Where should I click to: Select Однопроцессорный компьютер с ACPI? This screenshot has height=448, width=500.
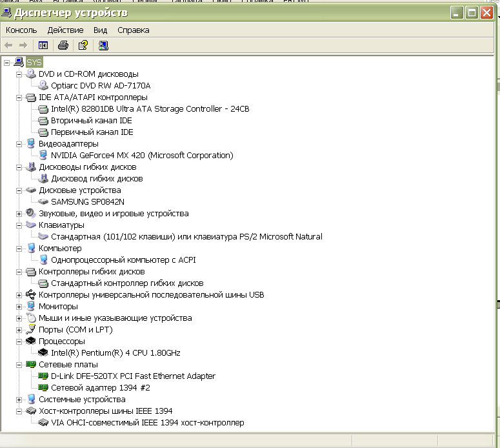(x=123, y=260)
